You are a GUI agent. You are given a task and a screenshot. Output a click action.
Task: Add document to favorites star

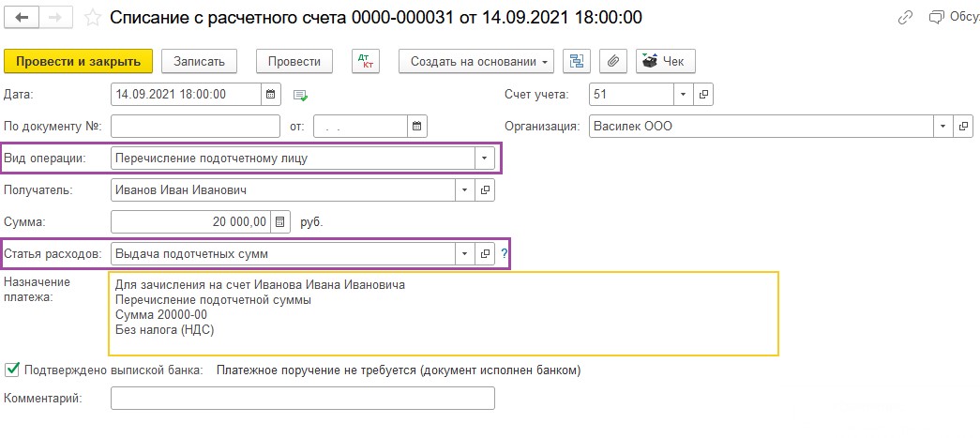click(93, 18)
